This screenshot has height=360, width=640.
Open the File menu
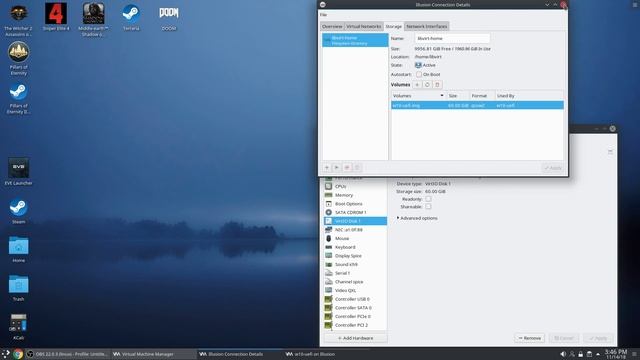pos(323,15)
